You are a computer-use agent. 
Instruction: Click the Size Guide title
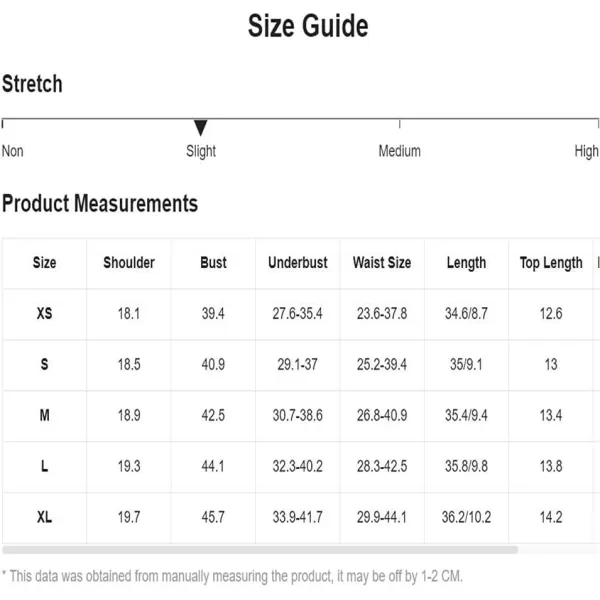click(x=308, y=26)
